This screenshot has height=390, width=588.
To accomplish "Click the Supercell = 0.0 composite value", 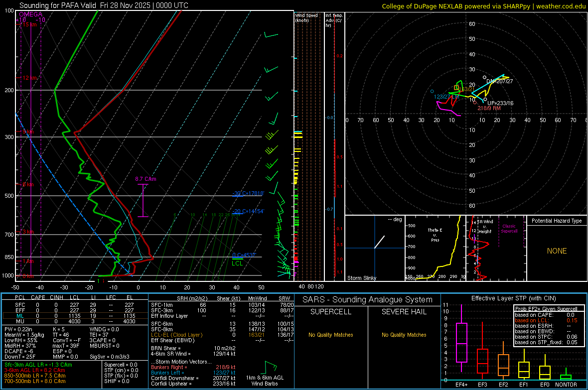I will [x=121, y=365].
